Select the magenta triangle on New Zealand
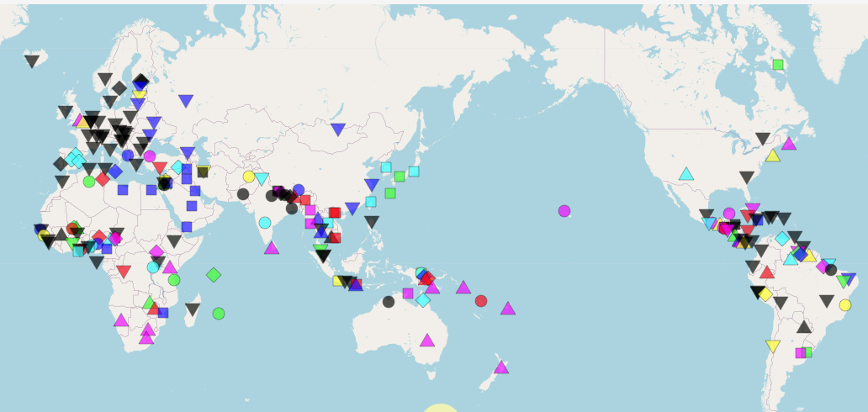 pos(501,367)
